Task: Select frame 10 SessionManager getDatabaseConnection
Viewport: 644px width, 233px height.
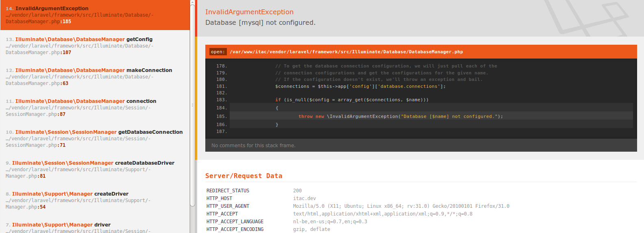Action: pos(95,138)
